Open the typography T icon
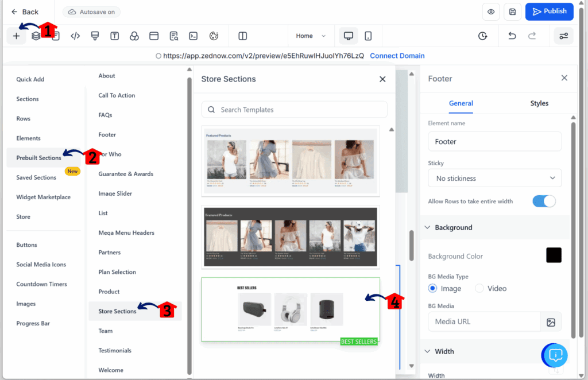 click(x=114, y=36)
